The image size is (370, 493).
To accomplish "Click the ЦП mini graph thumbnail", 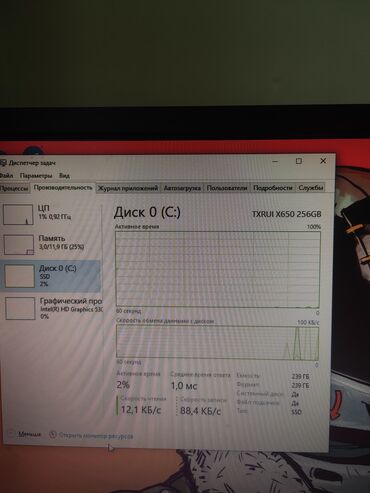I will point(18,215).
